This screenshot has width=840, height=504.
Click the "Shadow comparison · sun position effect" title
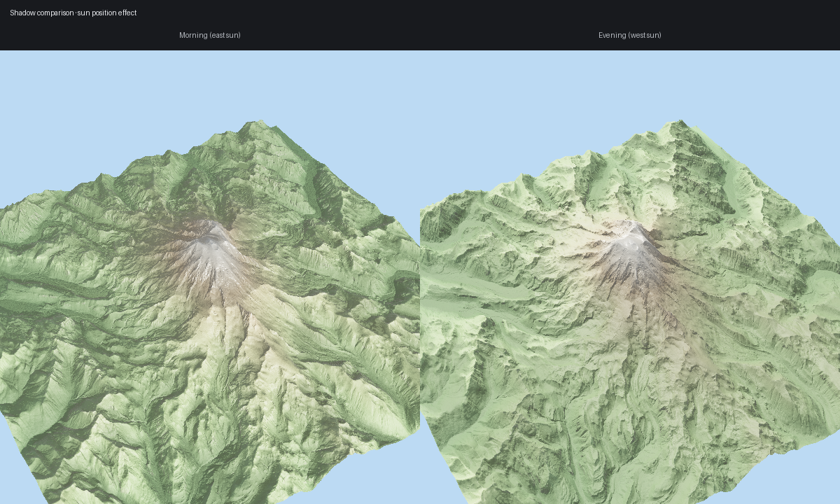[x=73, y=13]
